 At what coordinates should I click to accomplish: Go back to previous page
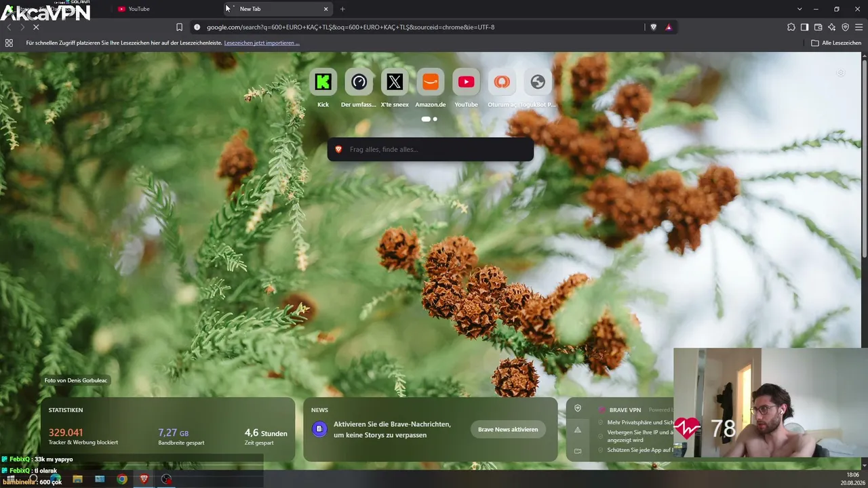click(x=8, y=27)
